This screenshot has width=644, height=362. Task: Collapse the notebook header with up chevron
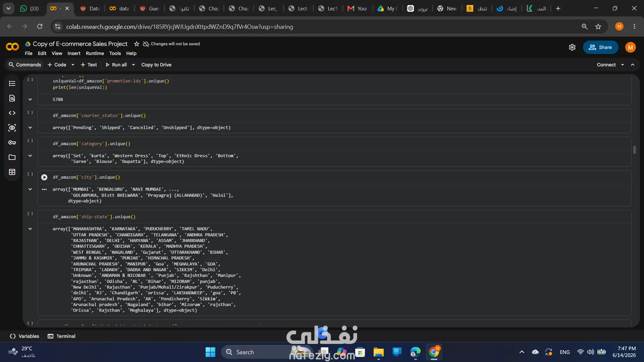[x=633, y=65]
